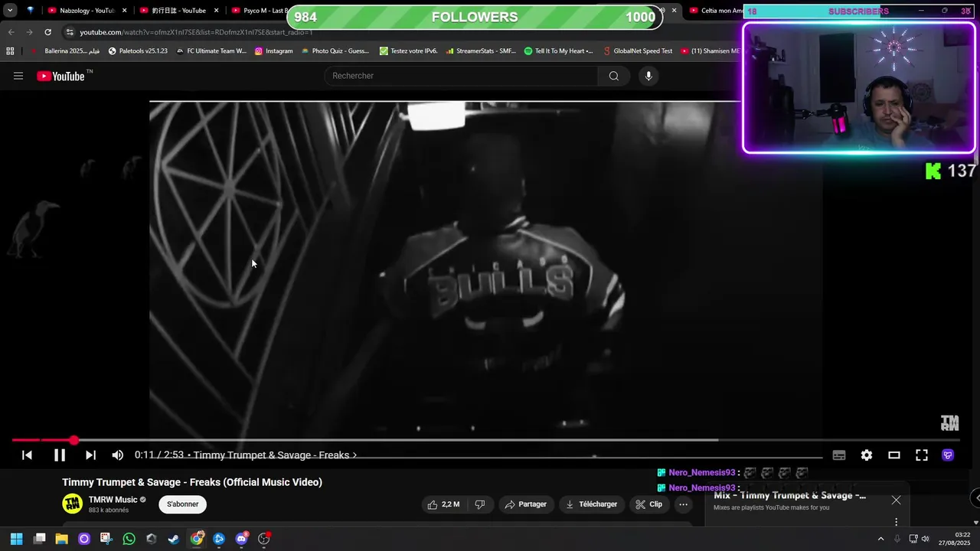The width and height of the screenshot is (980, 551).
Task: Open the YouTube guide hamburger menu
Action: (x=18, y=76)
